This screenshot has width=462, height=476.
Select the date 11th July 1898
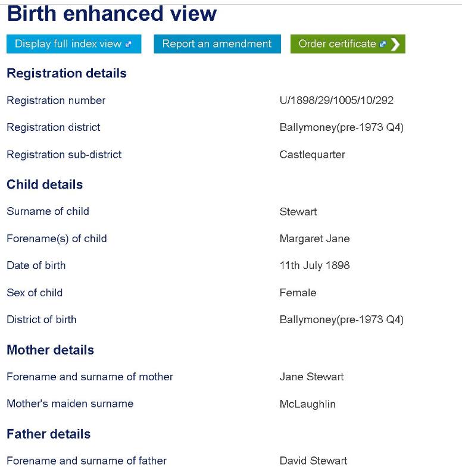click(314, 265)
